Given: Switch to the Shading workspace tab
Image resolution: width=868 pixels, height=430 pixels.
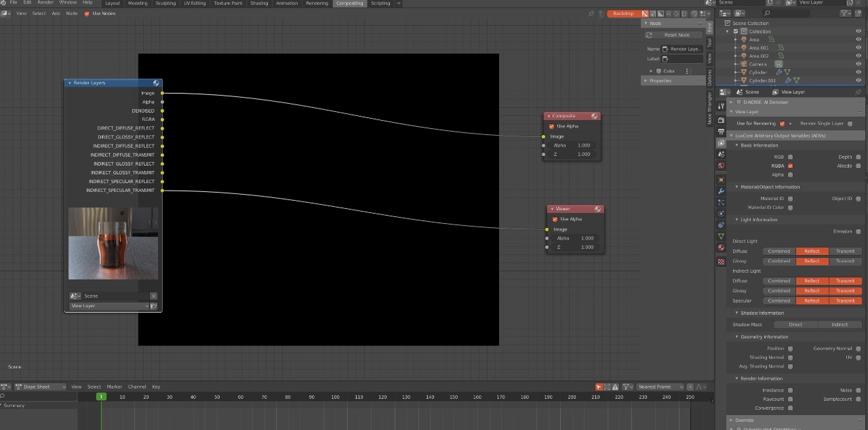Looking at the screenshot, I should (x=259, y=3).
